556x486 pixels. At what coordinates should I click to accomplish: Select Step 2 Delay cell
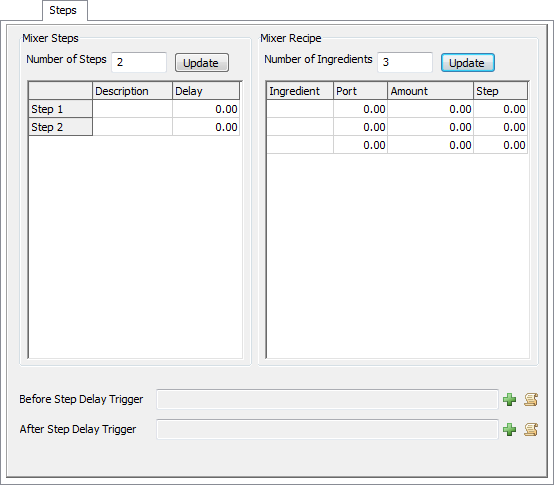point(206,127)
